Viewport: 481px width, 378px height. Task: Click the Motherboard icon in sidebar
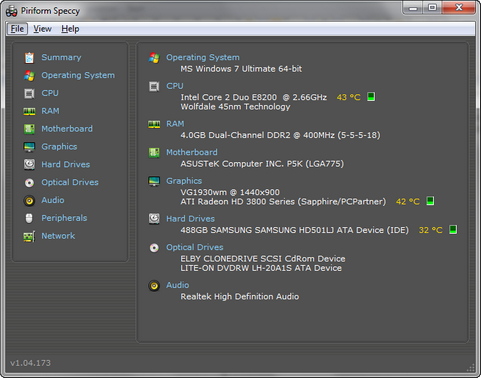click(x=29, y=129)
